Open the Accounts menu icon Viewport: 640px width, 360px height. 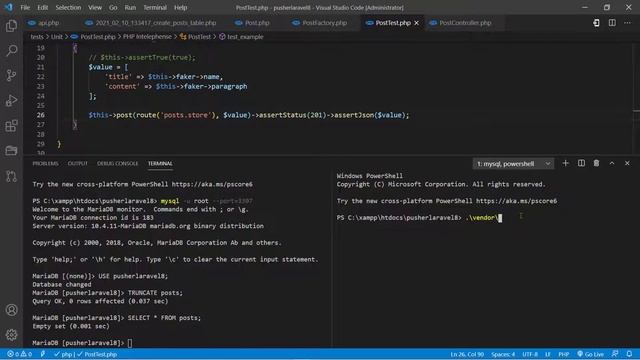point(11,310)
